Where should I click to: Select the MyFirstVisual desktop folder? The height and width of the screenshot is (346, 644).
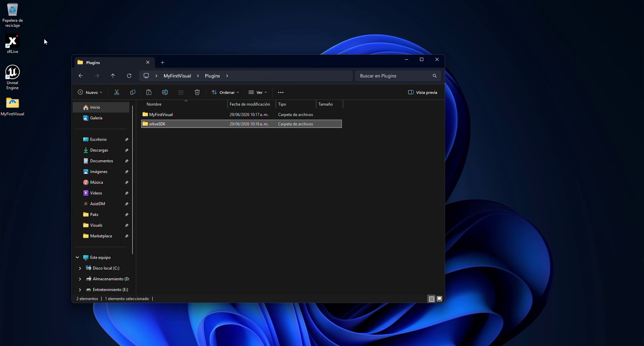tap(12, 107)
